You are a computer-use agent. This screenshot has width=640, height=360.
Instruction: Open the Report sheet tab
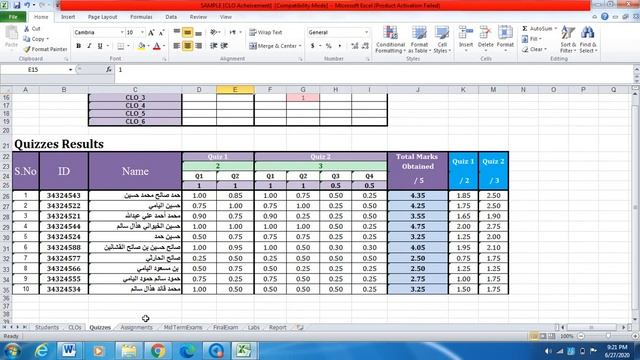tap(278, 327)
